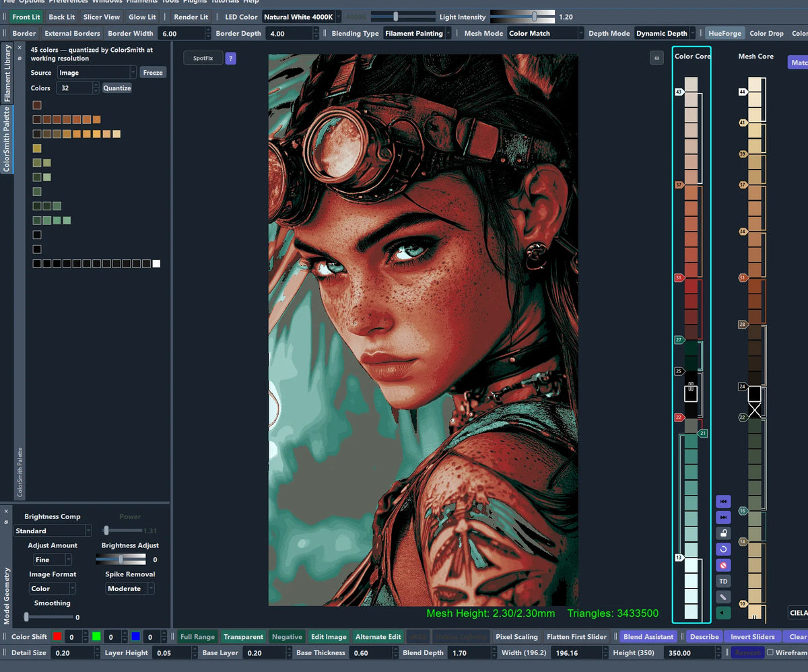Select the Color Drop tab

click(x=766, y=33)
